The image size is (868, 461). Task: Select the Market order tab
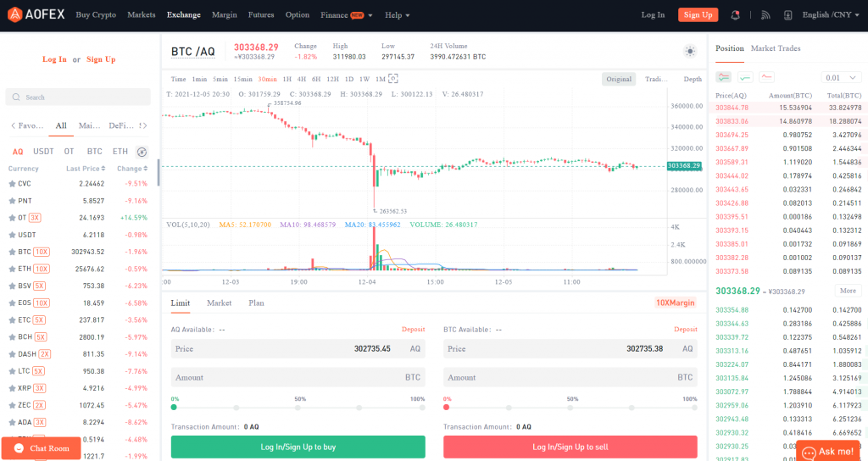(220, 303)
